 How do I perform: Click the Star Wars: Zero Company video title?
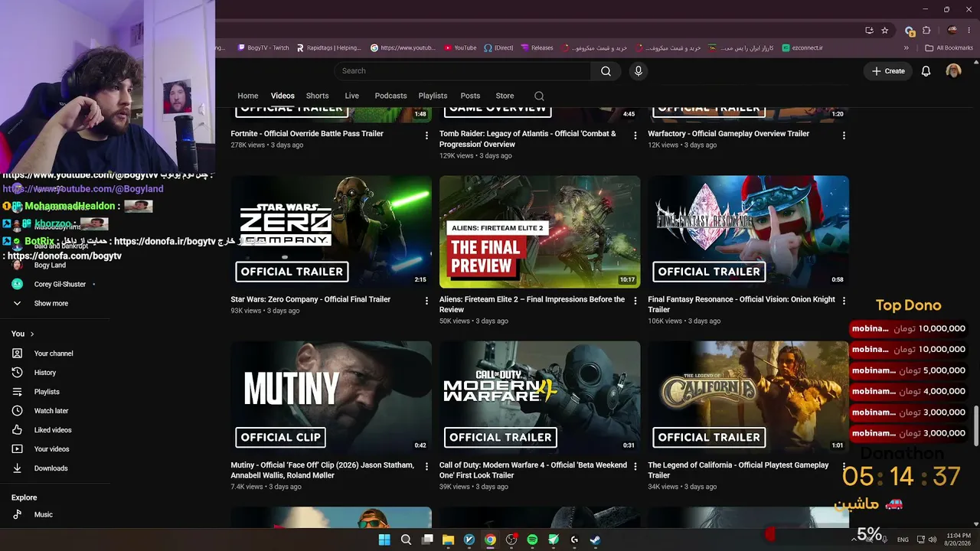point(310,299)
